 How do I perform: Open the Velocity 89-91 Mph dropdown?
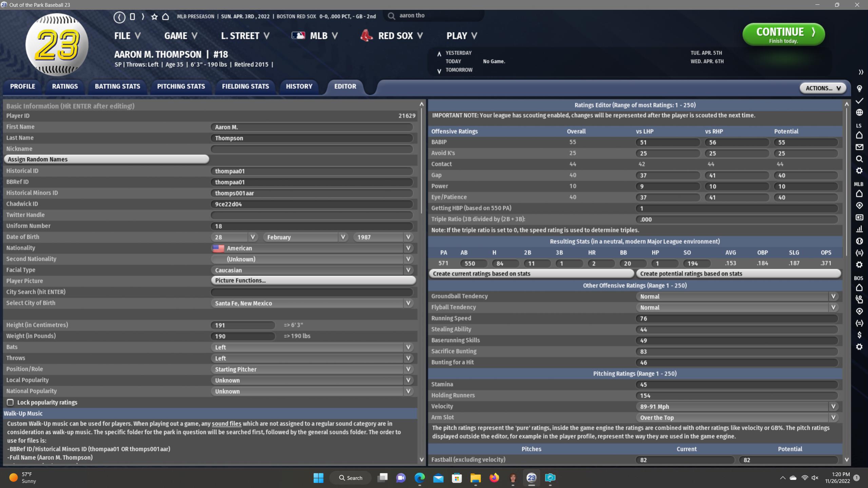[737, 406]
